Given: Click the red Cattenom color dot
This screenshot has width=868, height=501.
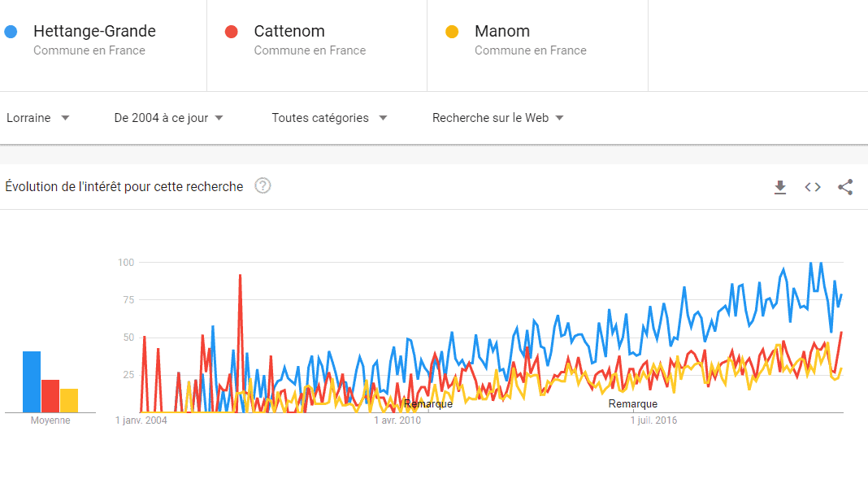Looking at the screenshot, I should [x=232, y=32].
